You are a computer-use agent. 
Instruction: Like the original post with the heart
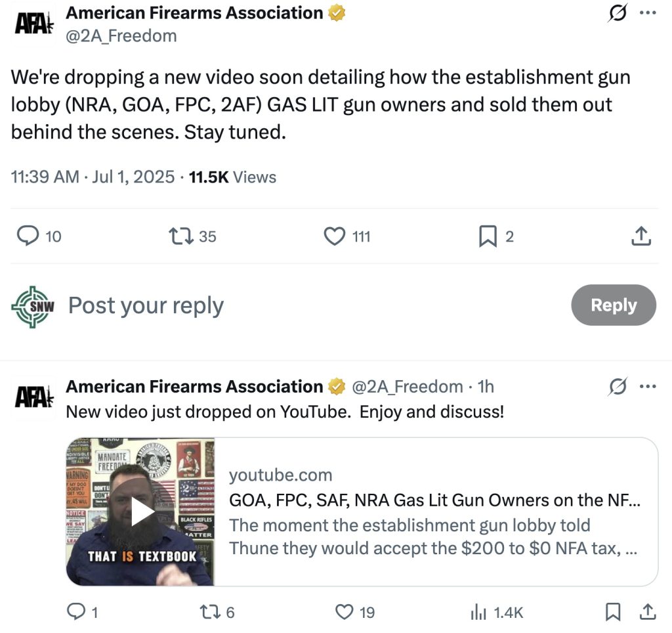click(335, 235)
